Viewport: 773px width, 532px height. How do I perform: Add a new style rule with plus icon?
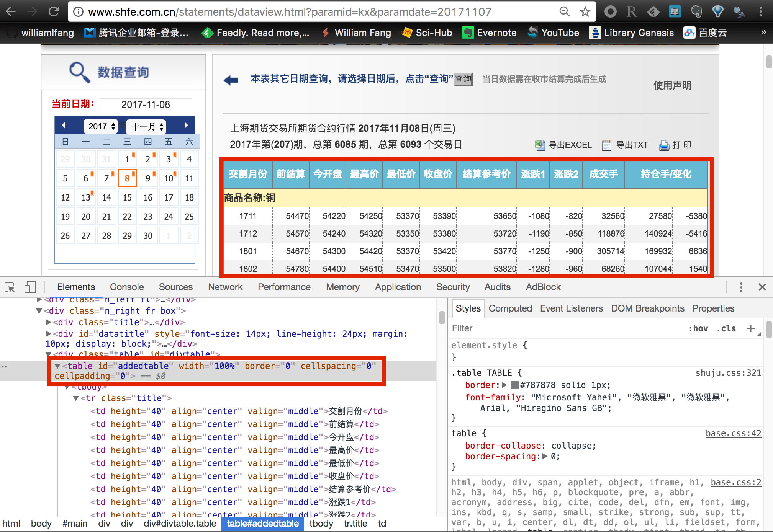[750, 328]
